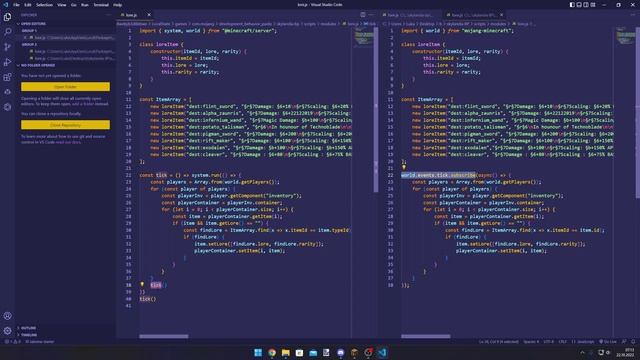Open the Edit menu
The height and width of the screenshot is (360, 640).
(28, 5)
